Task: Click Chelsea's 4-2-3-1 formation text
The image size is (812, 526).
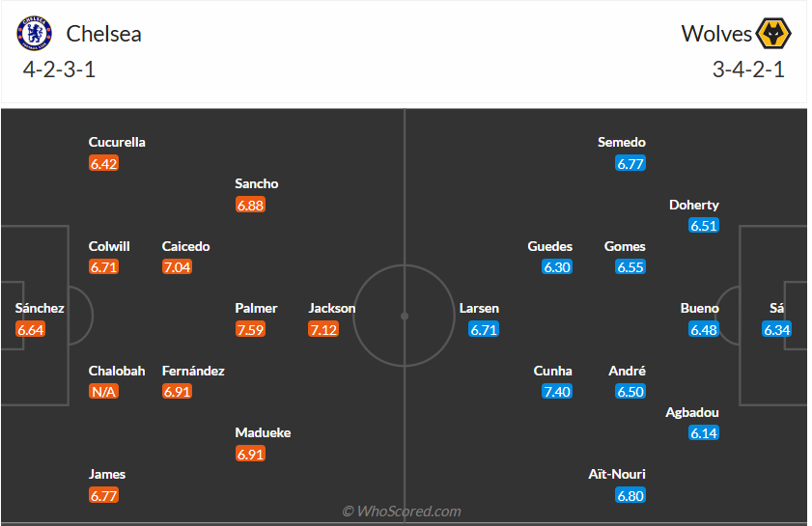Action: [x=60, y=69]
